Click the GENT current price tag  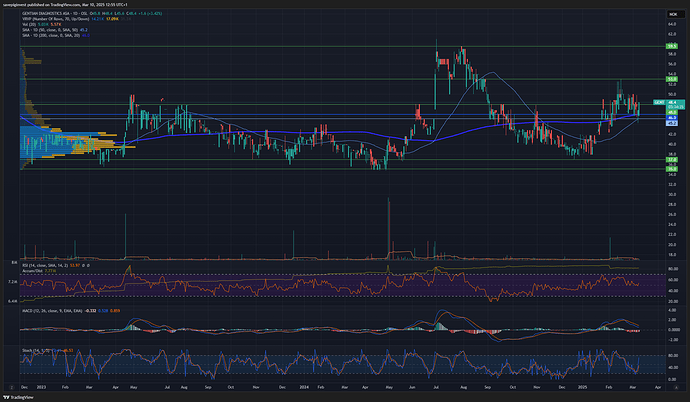659,102
